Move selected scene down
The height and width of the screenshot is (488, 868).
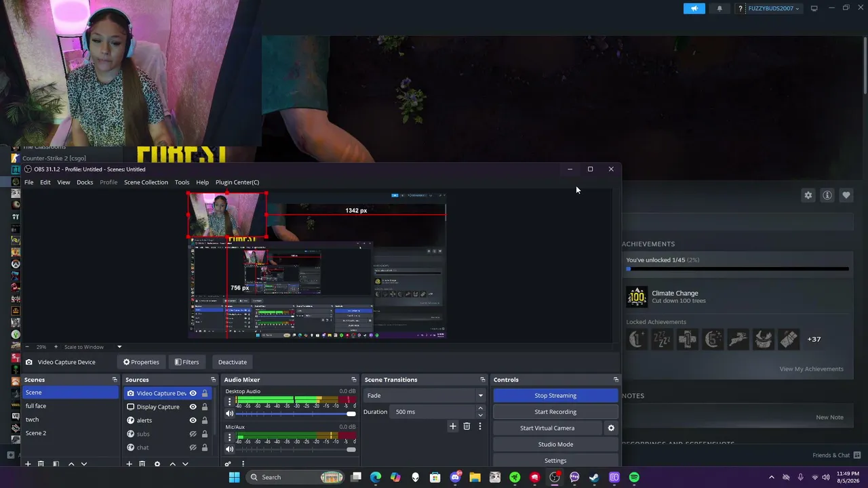coord(84,464)
